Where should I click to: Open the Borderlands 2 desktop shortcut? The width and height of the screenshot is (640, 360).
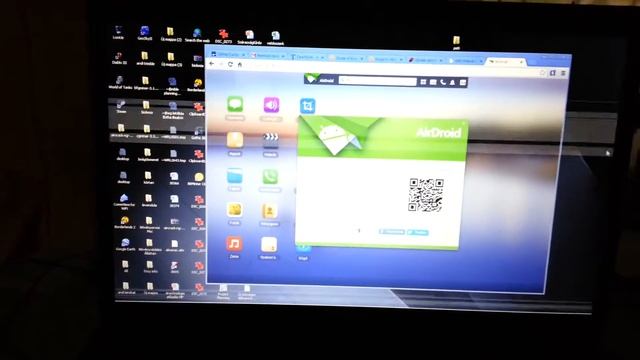click(124, 222)
